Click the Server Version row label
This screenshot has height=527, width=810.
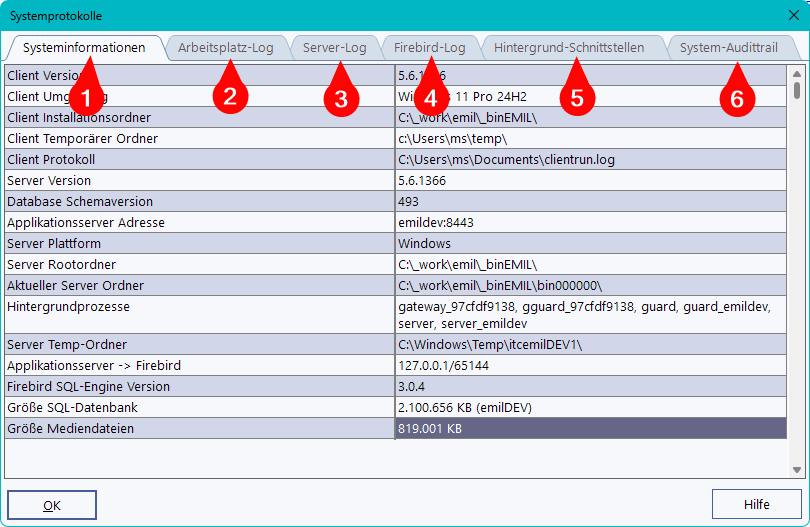coord(200,181)
